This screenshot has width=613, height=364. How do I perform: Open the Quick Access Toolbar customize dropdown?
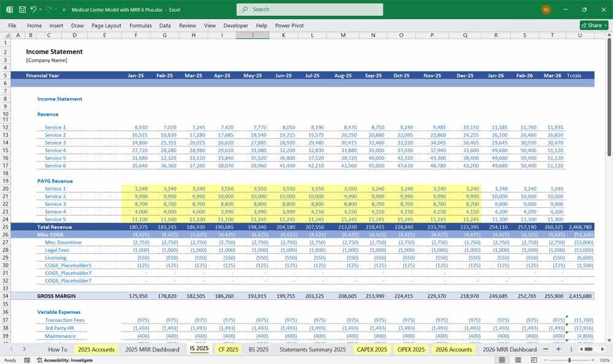coord(63,9)
